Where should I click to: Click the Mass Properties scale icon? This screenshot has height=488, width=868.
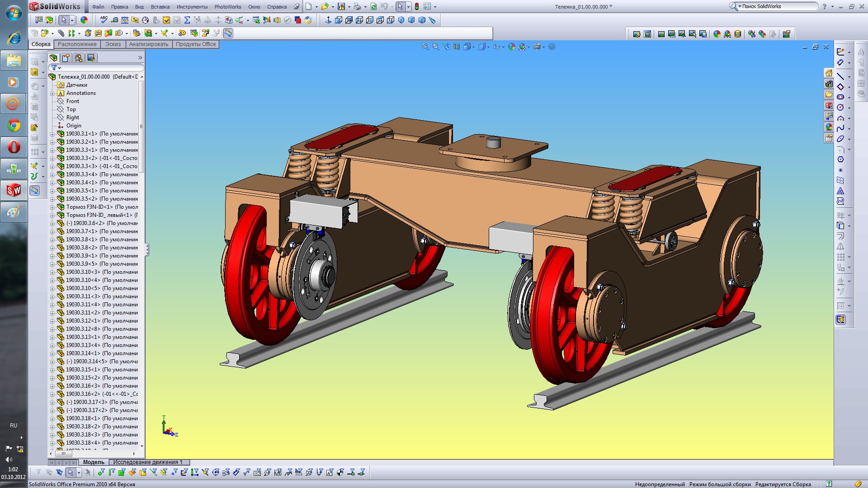(x=124, y=20)
